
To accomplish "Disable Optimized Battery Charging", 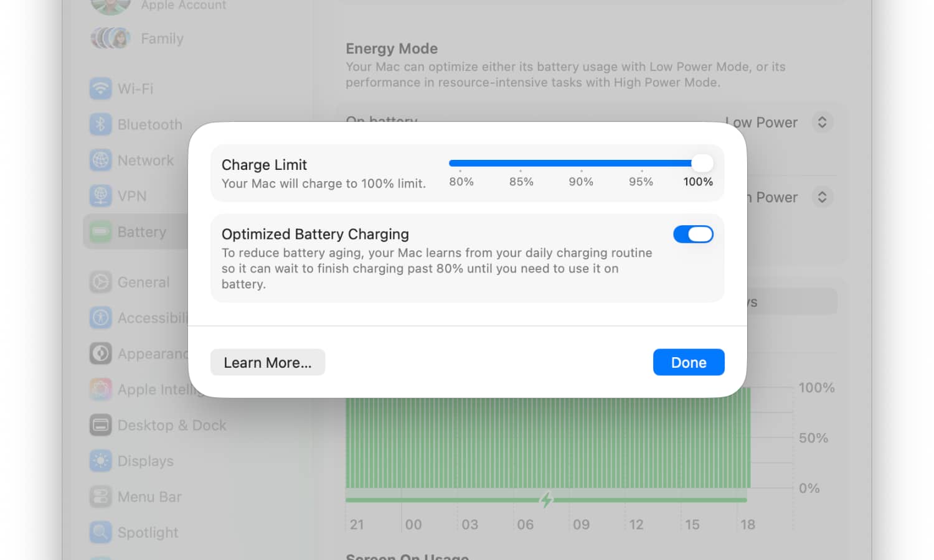I will click(693, 234).
